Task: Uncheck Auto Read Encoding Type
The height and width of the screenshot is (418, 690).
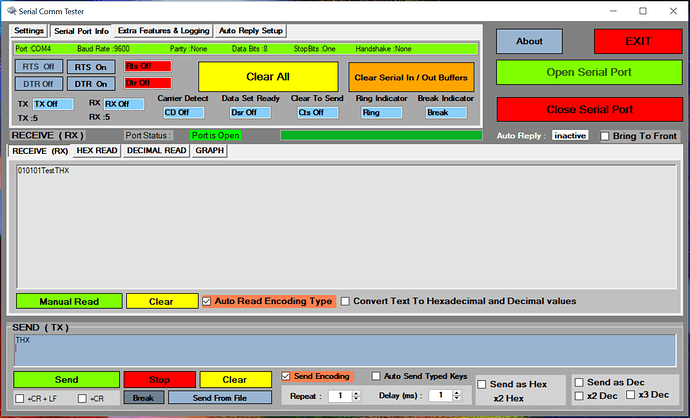Action: click(207, 301)
